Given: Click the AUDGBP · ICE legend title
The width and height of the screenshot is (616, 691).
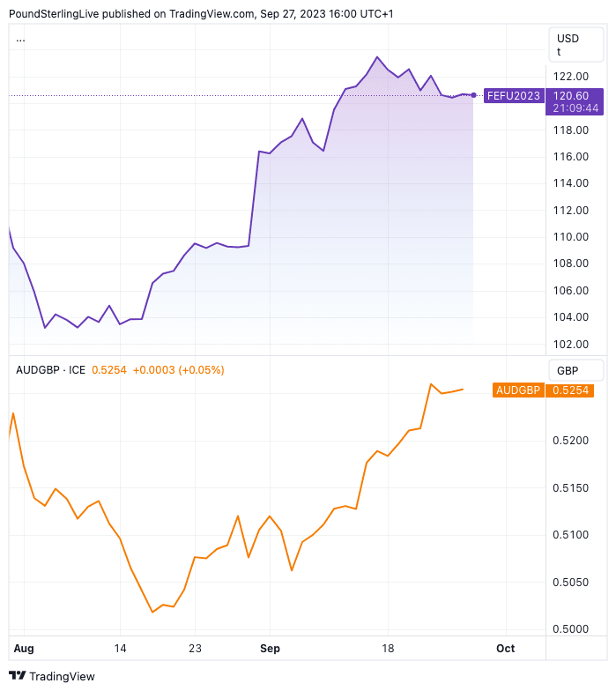Looking at the screenshot, I should point(51,370).
